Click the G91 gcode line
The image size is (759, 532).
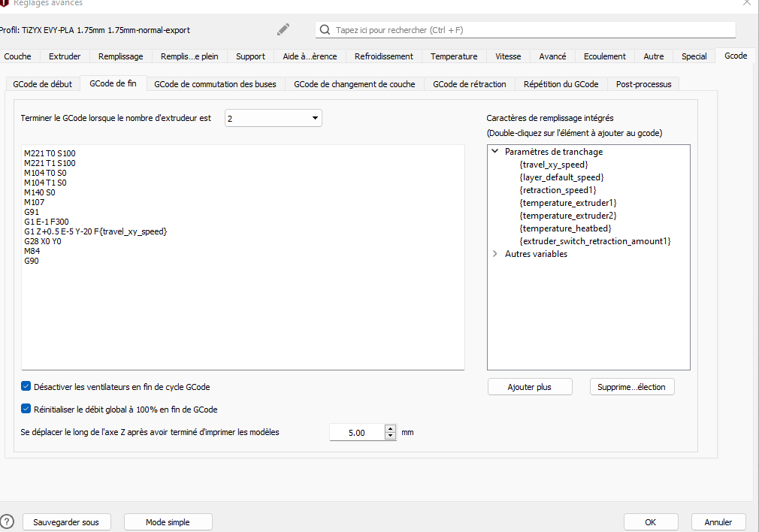32,212
